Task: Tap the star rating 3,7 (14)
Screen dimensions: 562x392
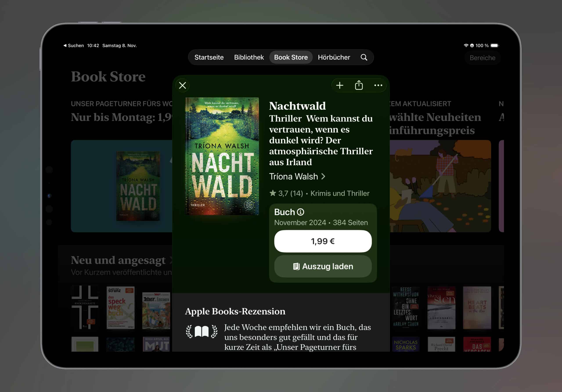Action: [x=286, y=193]
